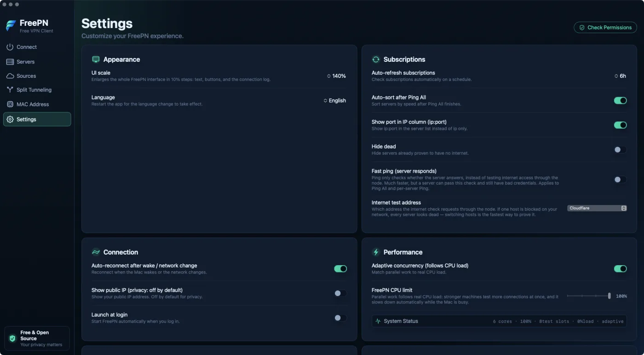644x355 pixels.
Task: Click the Settings gear icon
Action: [x=10, y=119]
